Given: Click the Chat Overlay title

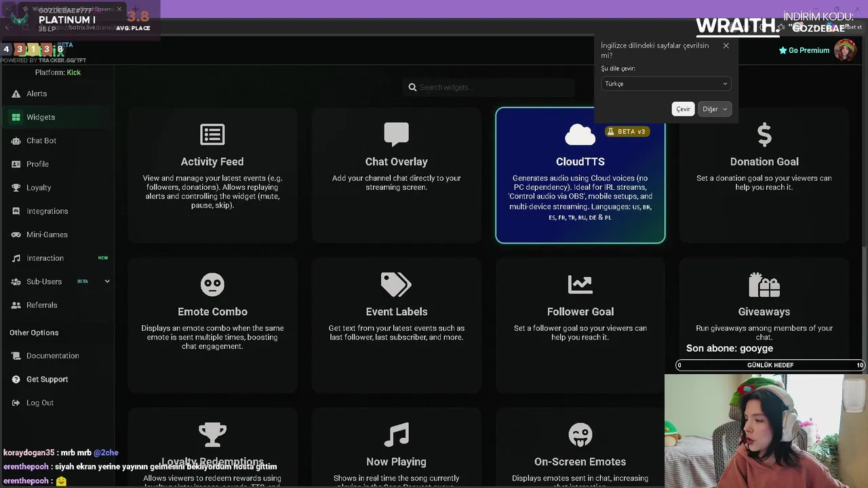Looking at the screenshot, I should tap(396, 161).
